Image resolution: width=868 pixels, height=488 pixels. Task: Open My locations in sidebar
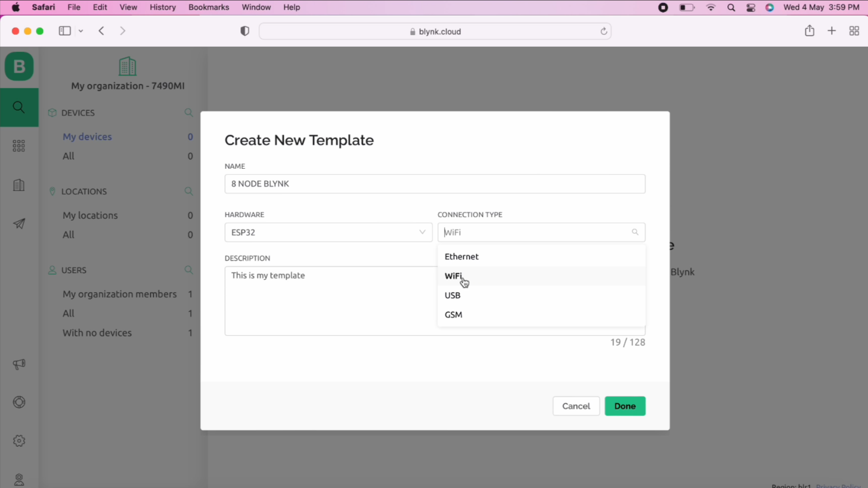[x=90, y=215]
